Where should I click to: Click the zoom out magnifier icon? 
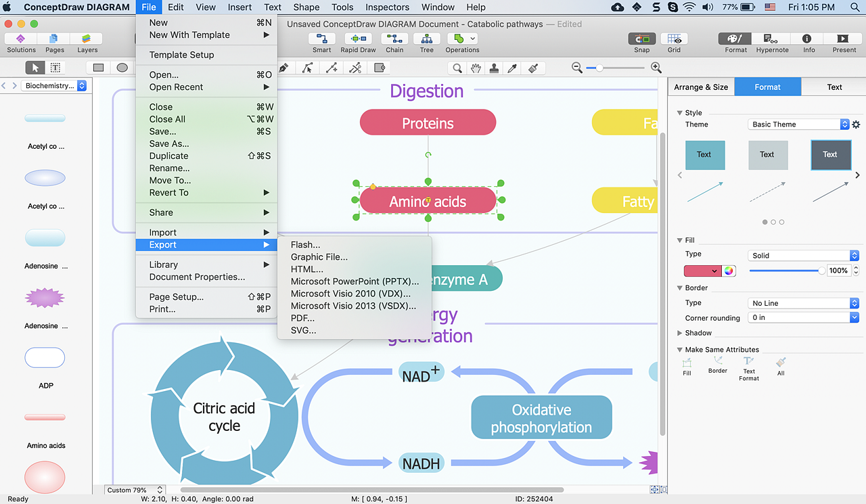coord(576,68)
